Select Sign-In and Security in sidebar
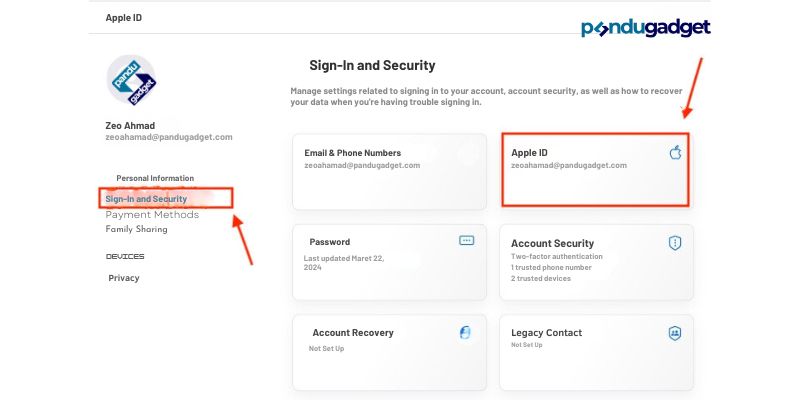The width and height of the screenshot is (800, 400). [146, 199]
